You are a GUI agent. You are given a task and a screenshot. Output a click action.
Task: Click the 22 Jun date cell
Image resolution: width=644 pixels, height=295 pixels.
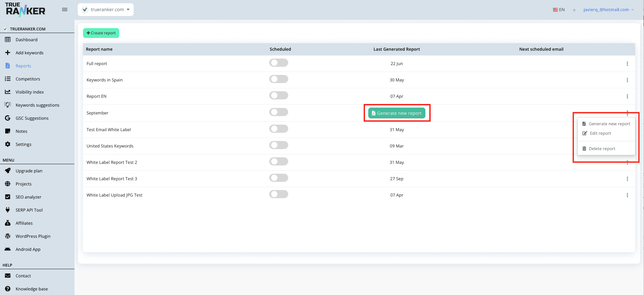coord(397,64)
